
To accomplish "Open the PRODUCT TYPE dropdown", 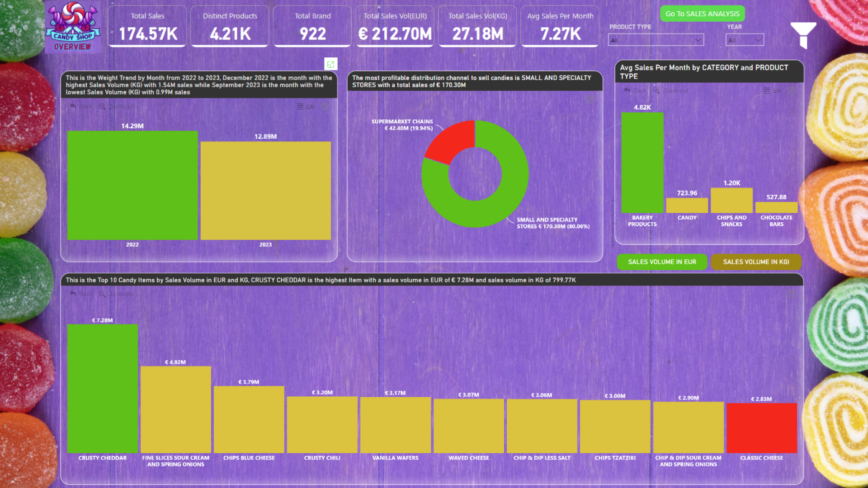I will (656, 40).
